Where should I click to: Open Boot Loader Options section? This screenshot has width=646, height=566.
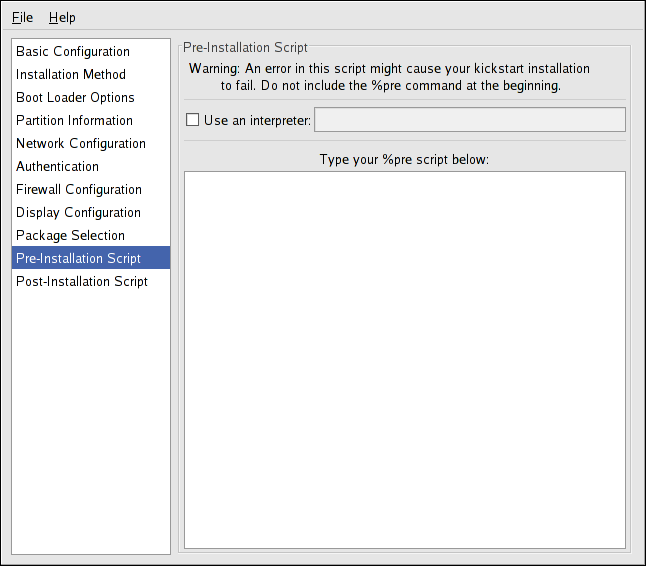75,97
